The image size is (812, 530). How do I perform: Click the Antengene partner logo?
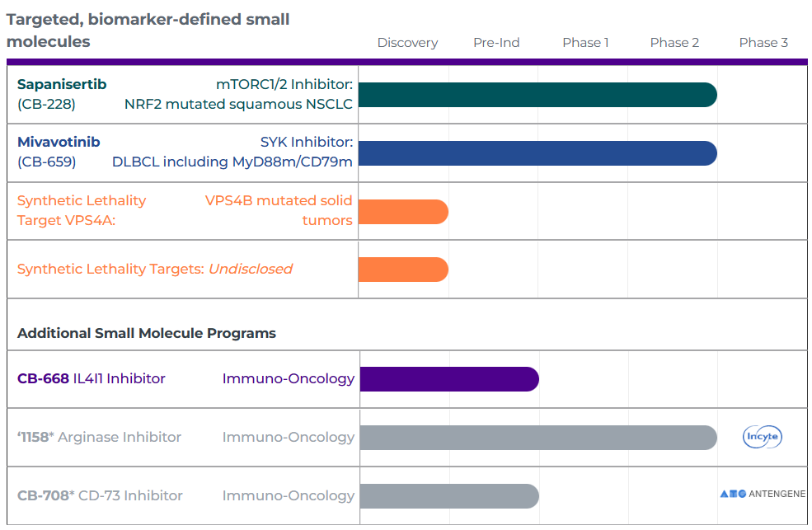tap(763, 494)
